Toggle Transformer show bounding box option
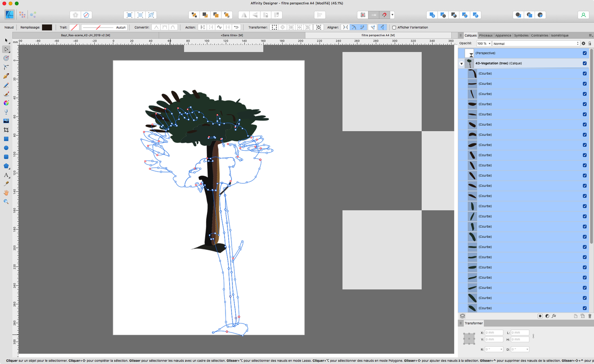 [x=274, y=27]
